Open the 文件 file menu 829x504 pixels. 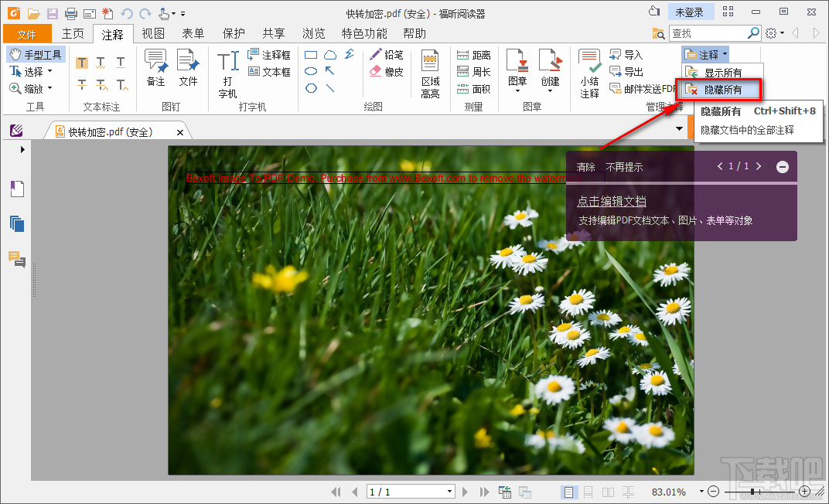[27, 33]
